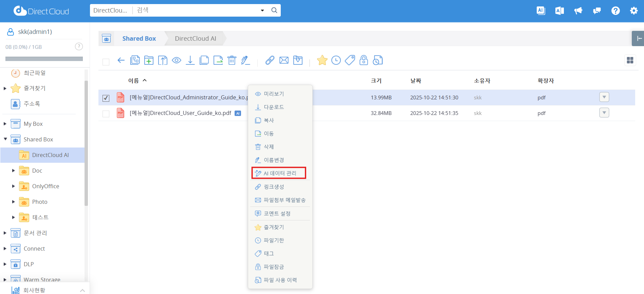
Task: Click the download toolbar icon
Action: point(190,60)
